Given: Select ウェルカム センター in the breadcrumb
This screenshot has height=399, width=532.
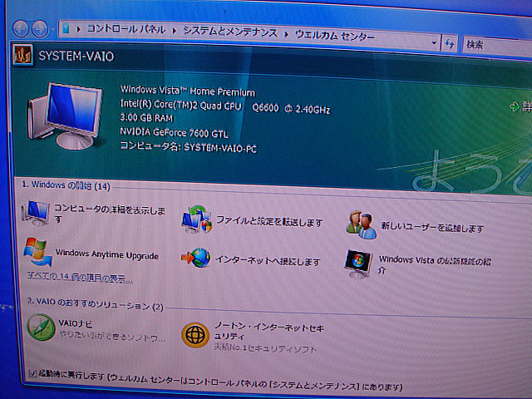Looking at the screenshot, I should pyautogui.click(x=334, y=35).
